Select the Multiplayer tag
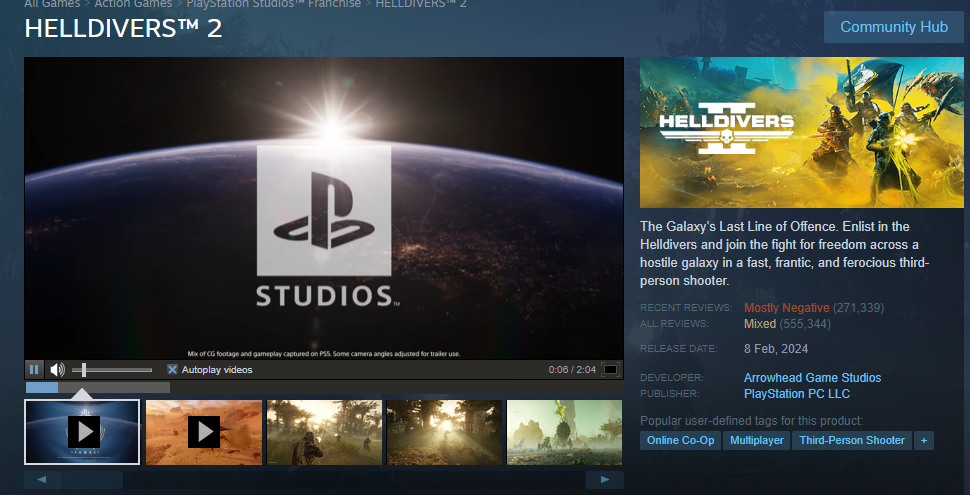 tap(757, 441)
